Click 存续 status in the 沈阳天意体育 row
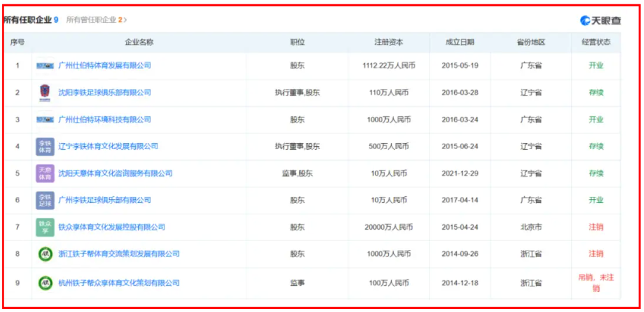The height and width of the screenshot is (312, 644). [596, 174]
